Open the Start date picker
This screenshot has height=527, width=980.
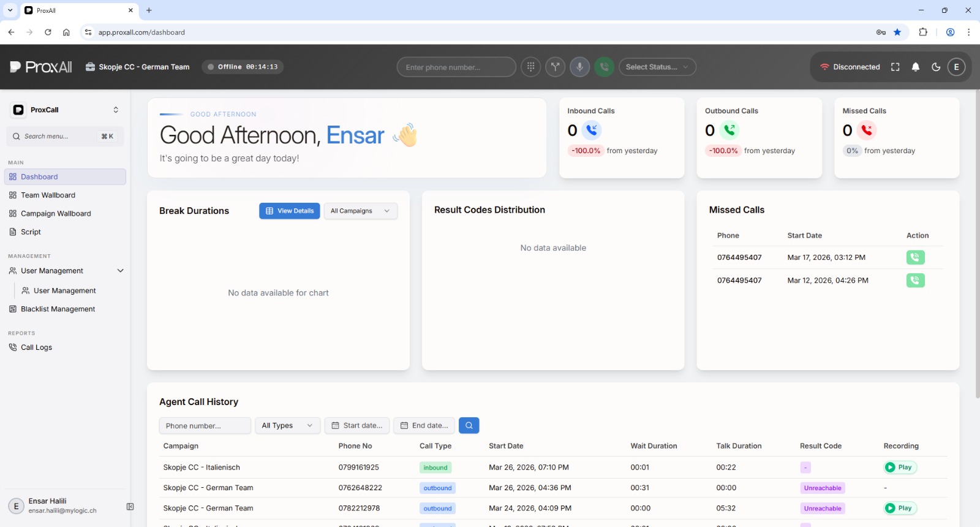click(357, 425)
